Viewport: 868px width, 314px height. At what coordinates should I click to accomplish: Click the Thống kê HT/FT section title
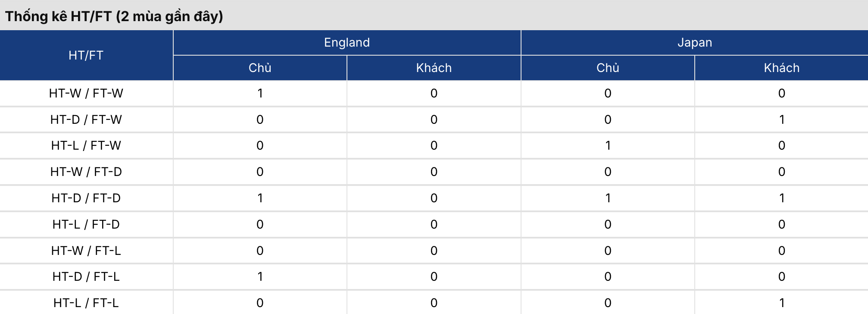[114, 16]
